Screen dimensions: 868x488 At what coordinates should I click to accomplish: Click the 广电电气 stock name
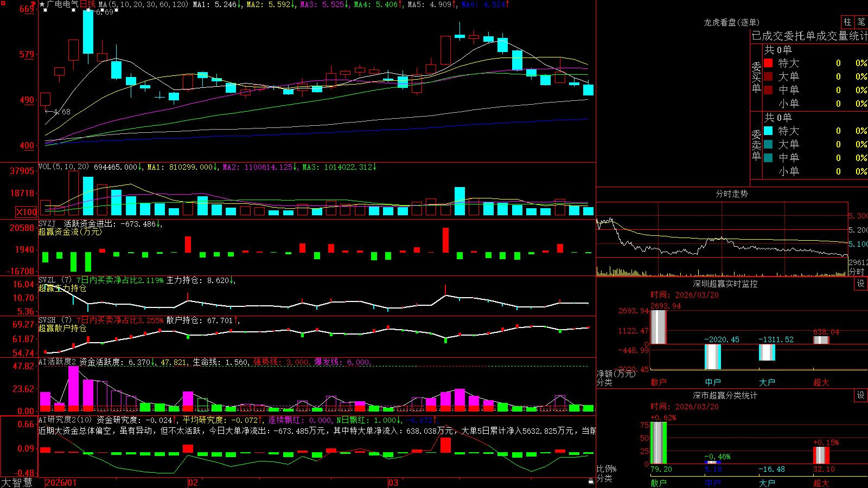click(63, 4)
